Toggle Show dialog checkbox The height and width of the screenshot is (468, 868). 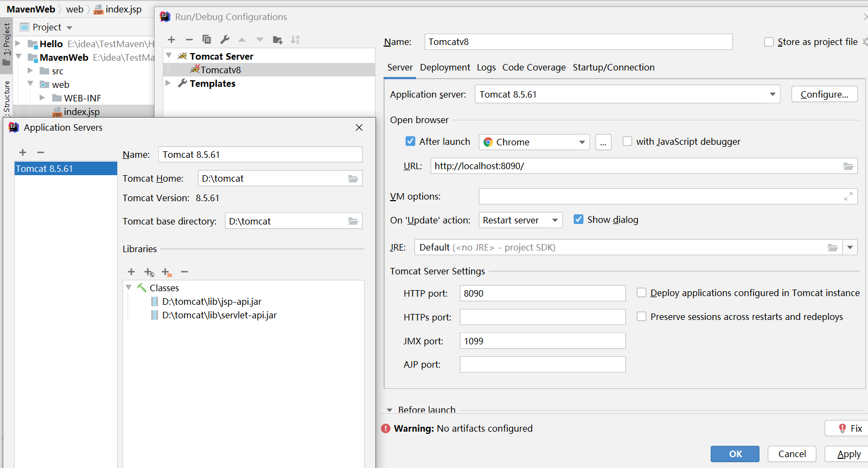point(579,220)
